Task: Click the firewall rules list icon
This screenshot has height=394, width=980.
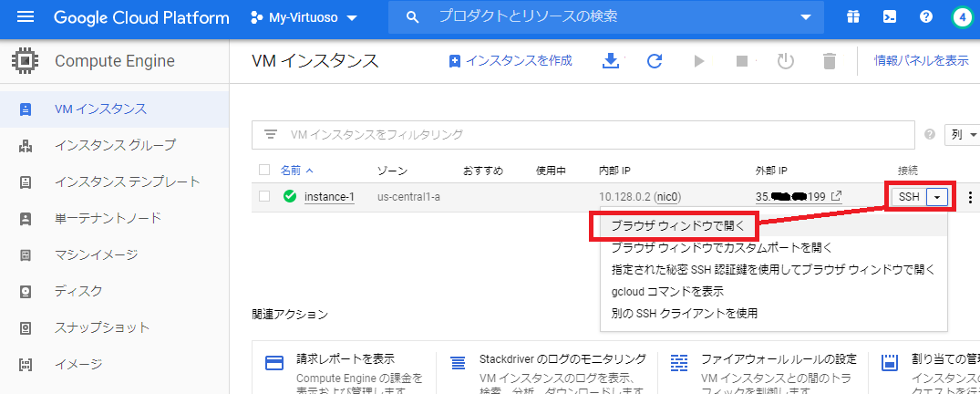Action: point(679,363)
